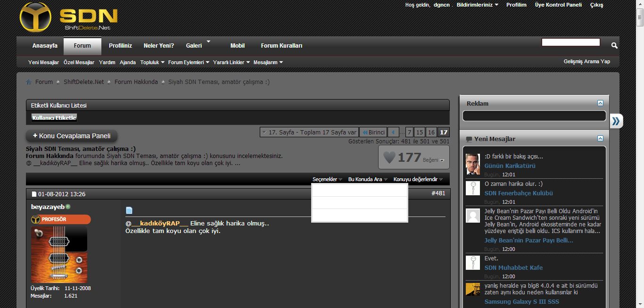This screenshot has width=644, height=308.
Task: Click the post document icon beside 01-08-2012 13:26
Action: point(34,194)
